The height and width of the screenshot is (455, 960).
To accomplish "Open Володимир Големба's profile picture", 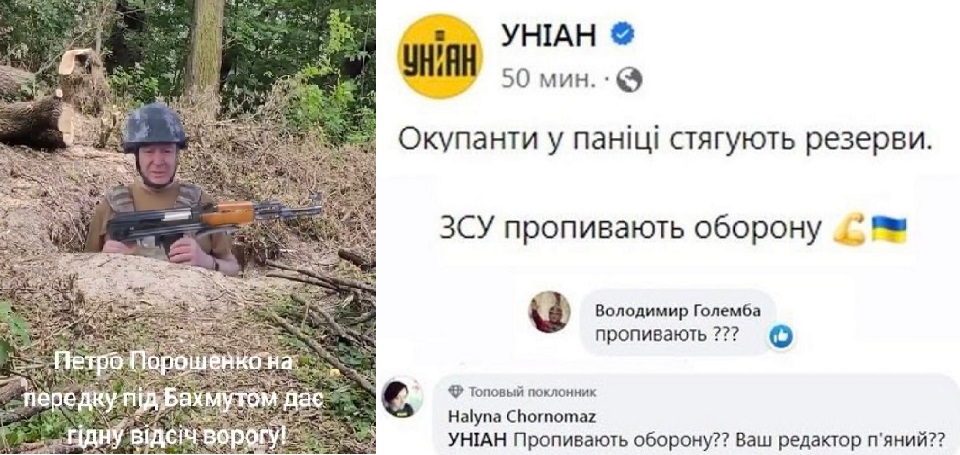I will click(549, 312).
